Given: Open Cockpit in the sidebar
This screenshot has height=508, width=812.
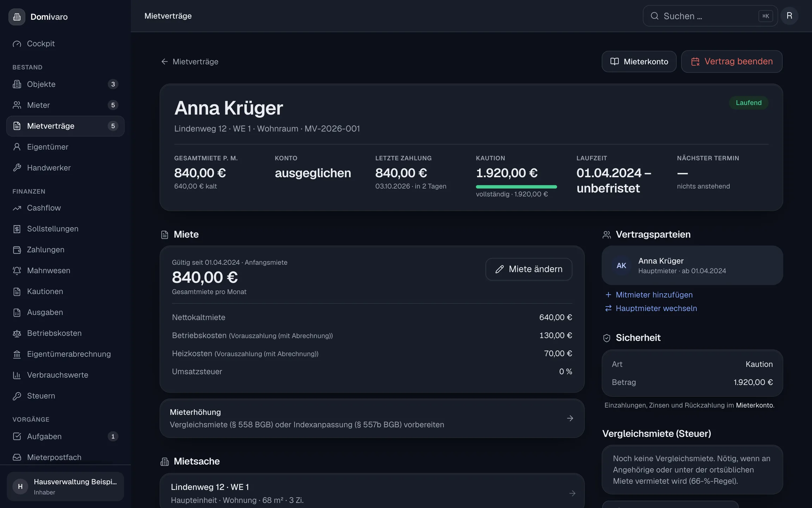Looking at the screenshot, I should pyautogui.click(x=65, y=43).
